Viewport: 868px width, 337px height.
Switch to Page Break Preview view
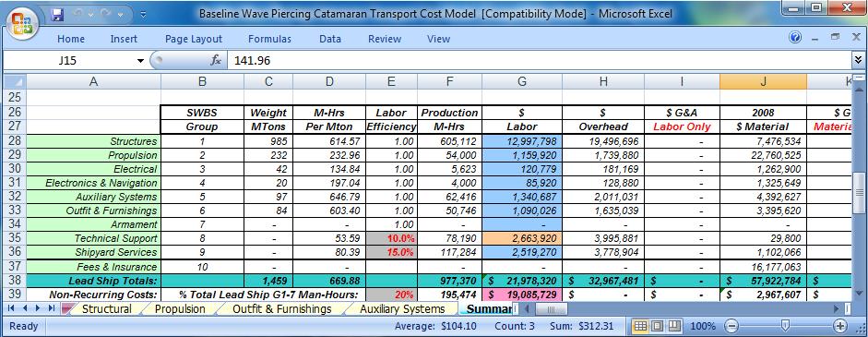pos(673,326)
